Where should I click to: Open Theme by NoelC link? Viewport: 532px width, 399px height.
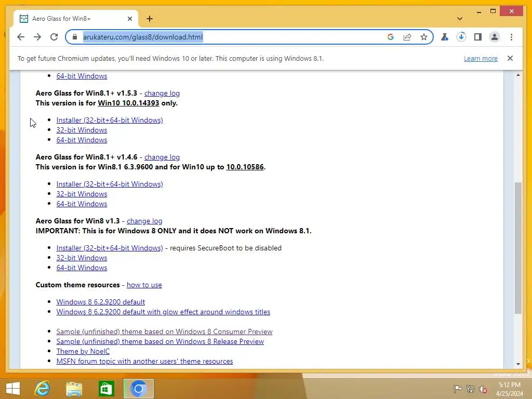(83, 352)
